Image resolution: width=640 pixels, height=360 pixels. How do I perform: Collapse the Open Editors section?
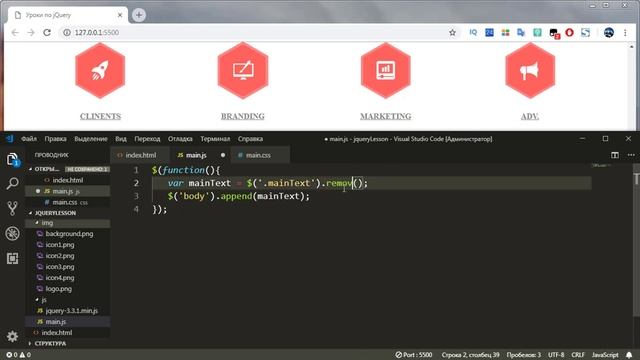point(30,169)
